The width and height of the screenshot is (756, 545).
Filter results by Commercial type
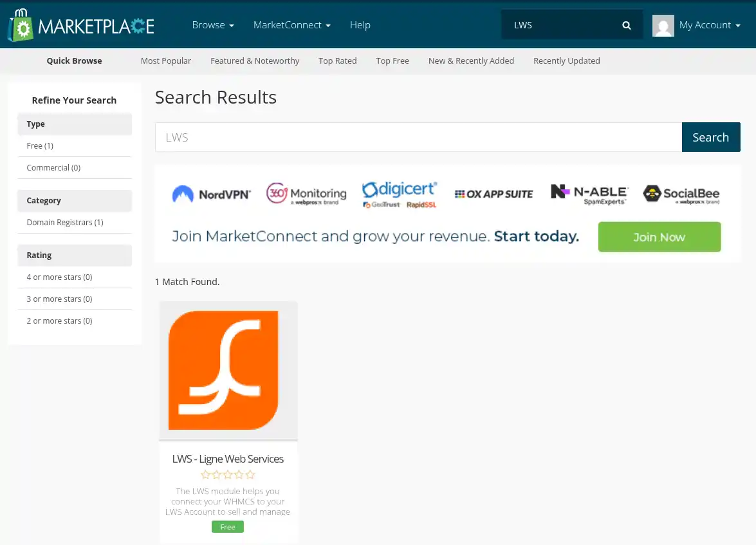(x=75, y=168)
